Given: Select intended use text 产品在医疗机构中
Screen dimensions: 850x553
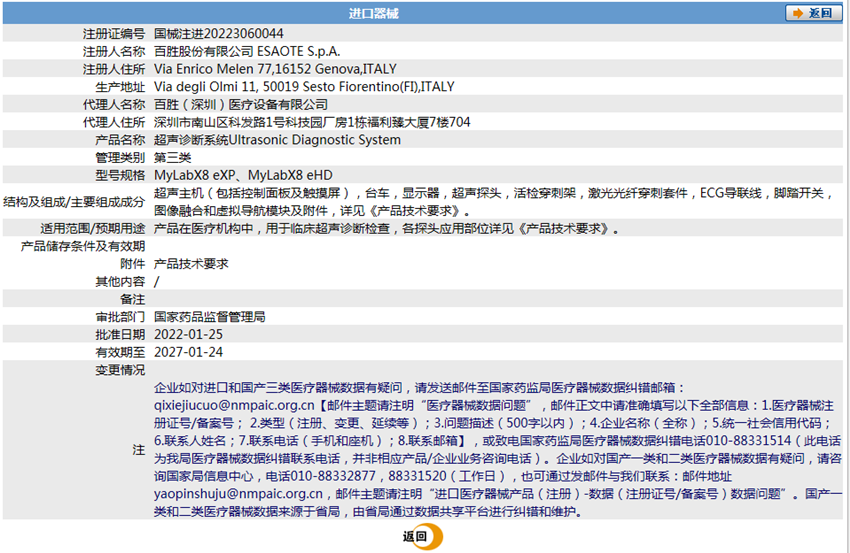Looking at the screenshot, I should (386, 228).
